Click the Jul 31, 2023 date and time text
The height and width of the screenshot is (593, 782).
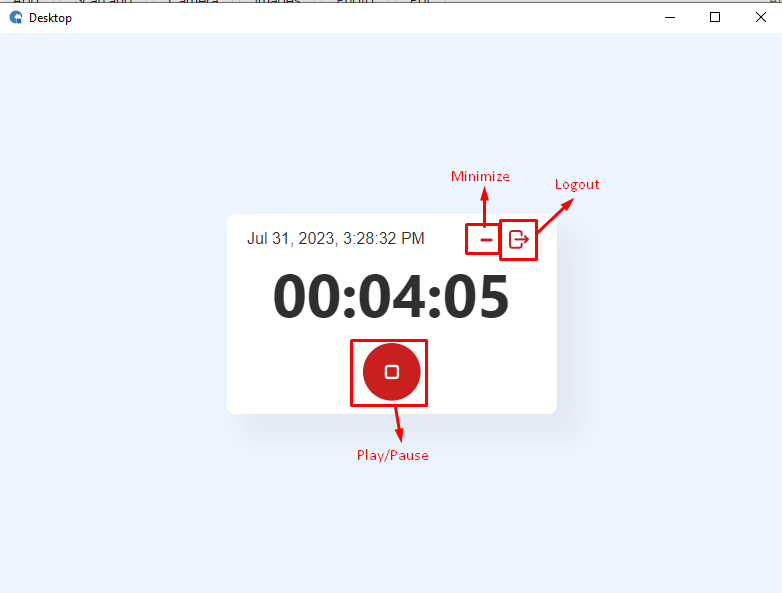click(x=336, y=238)
